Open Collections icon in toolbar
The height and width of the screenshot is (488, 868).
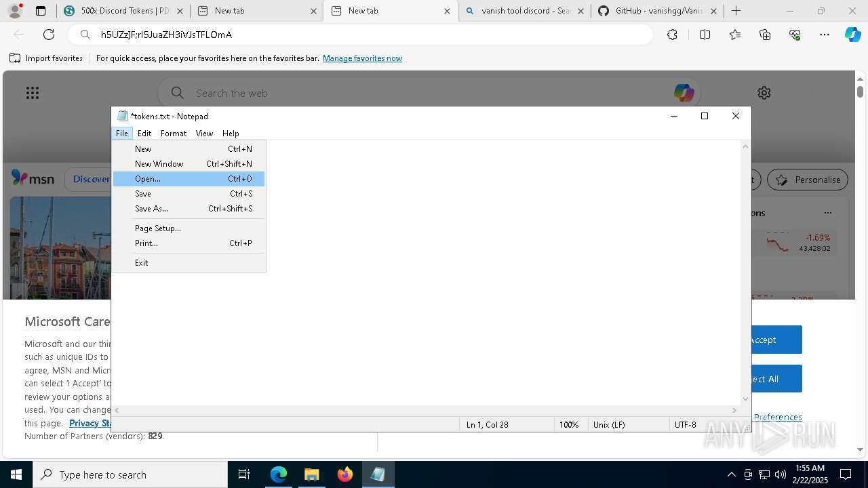765,35
